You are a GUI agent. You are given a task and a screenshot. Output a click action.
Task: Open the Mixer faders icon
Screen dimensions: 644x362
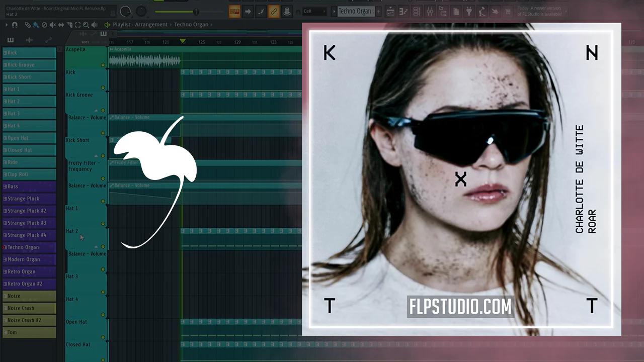tap(429, 11)
